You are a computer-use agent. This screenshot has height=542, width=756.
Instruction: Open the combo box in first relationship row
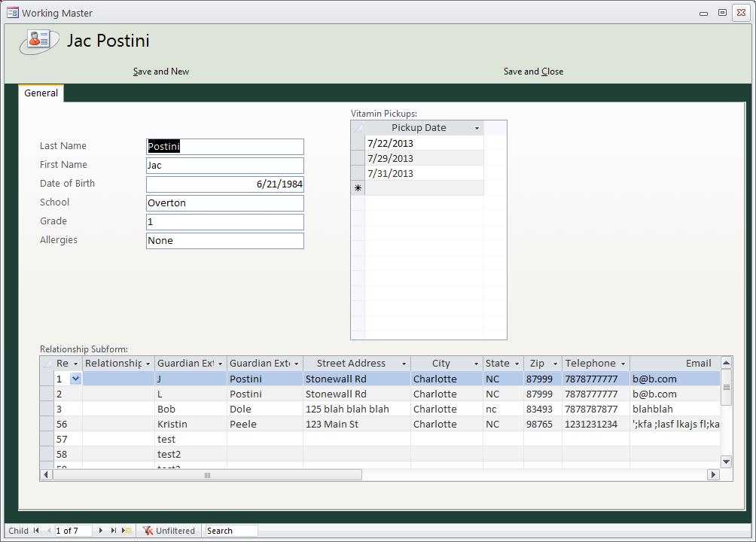point(75,379)
